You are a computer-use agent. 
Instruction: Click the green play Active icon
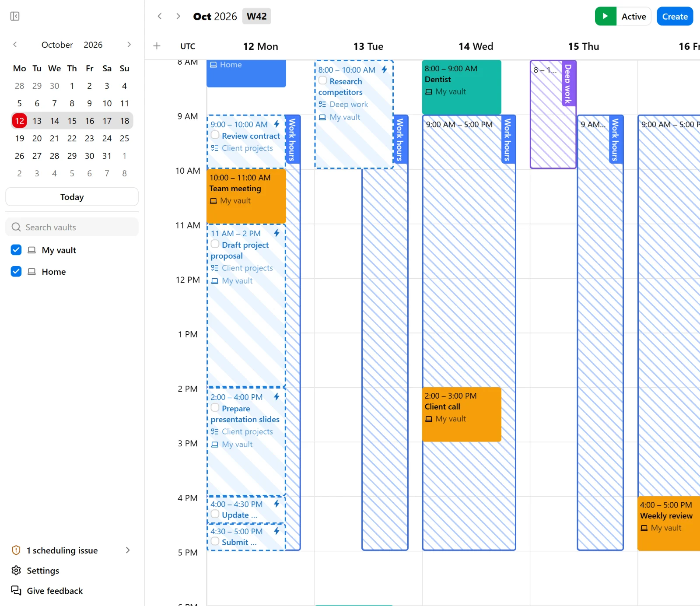pyautogui.click(x=605, y=16)
